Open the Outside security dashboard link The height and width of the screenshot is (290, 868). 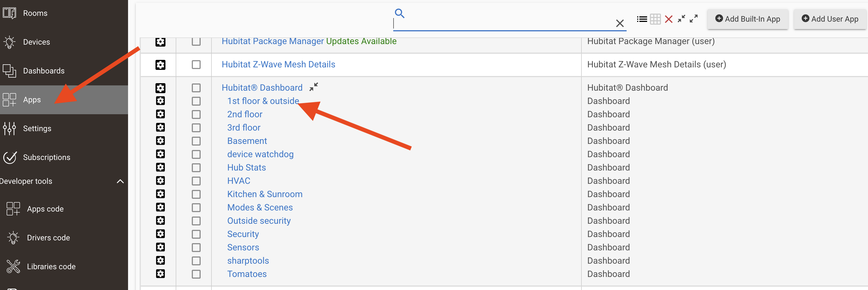[259, 221]
